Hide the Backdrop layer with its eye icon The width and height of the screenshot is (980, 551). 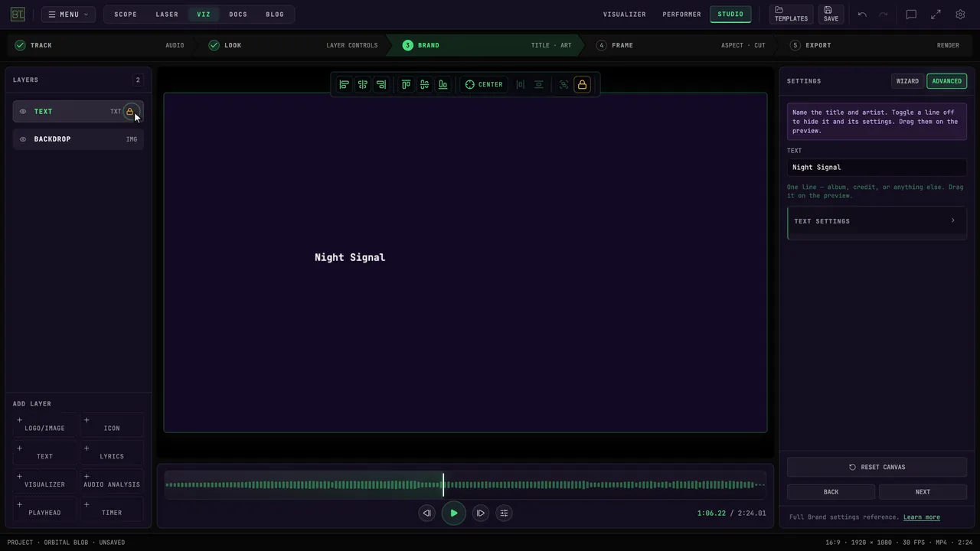tap(23, 139)
